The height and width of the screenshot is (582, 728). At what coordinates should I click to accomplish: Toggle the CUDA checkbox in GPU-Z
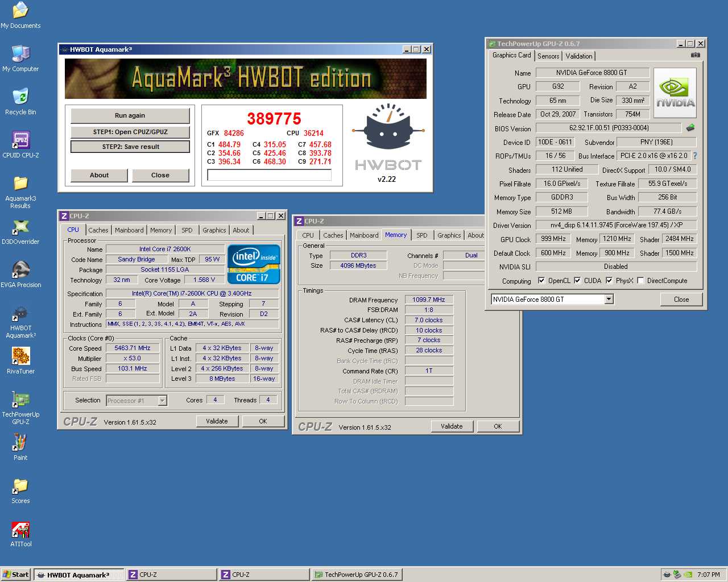[x=577, y=280]
